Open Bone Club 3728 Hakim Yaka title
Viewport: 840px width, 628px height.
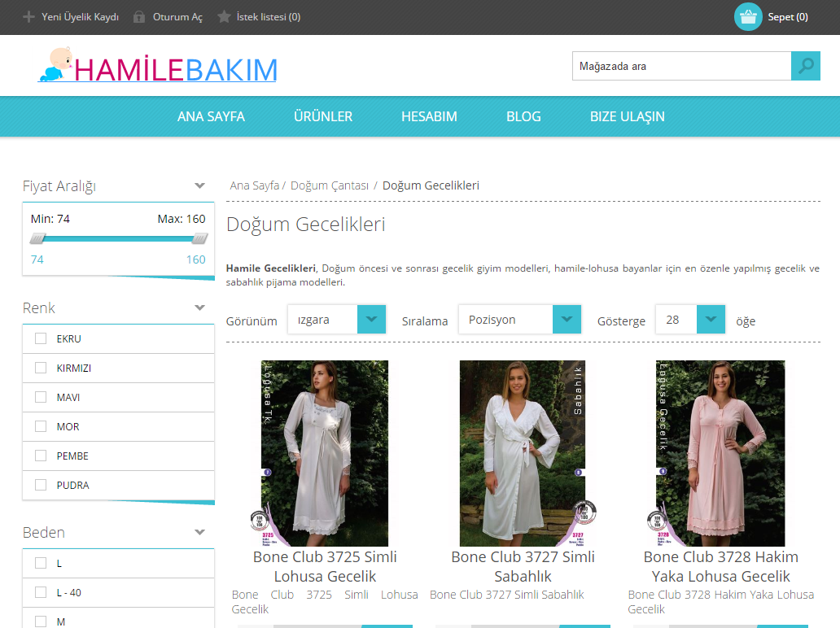720,566
